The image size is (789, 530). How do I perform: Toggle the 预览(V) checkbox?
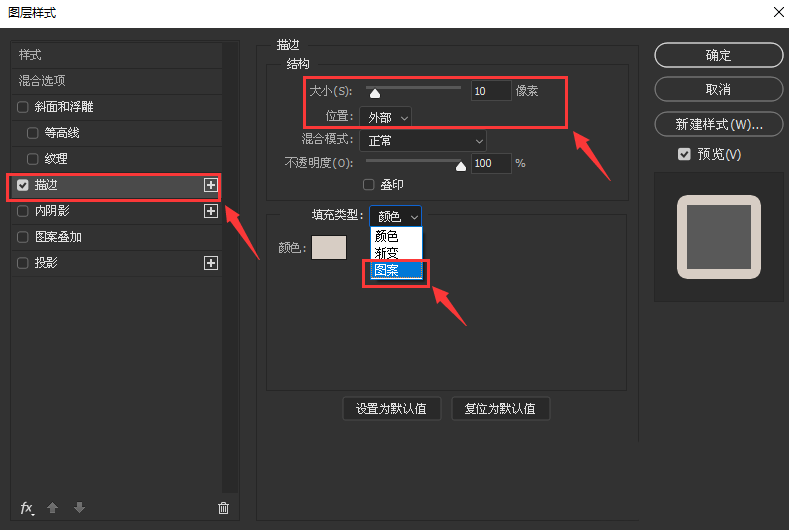[684, 154]
